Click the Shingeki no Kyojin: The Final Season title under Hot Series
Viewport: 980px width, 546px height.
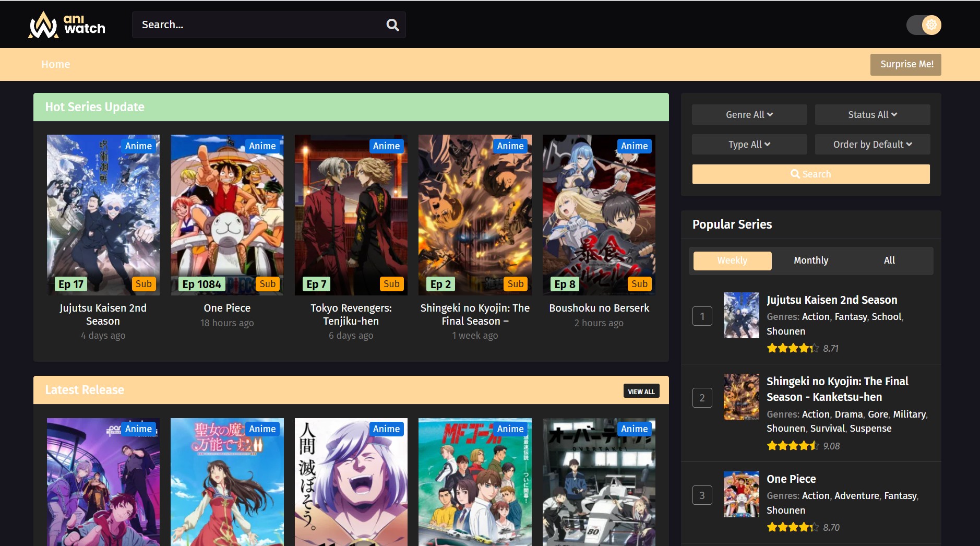click(x=475, y=314)
